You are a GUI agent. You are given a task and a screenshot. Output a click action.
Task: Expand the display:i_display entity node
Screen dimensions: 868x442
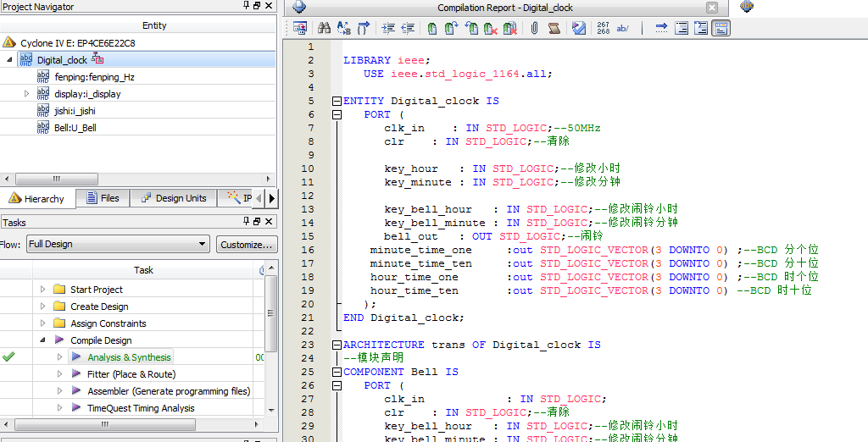tap(26, 93)
